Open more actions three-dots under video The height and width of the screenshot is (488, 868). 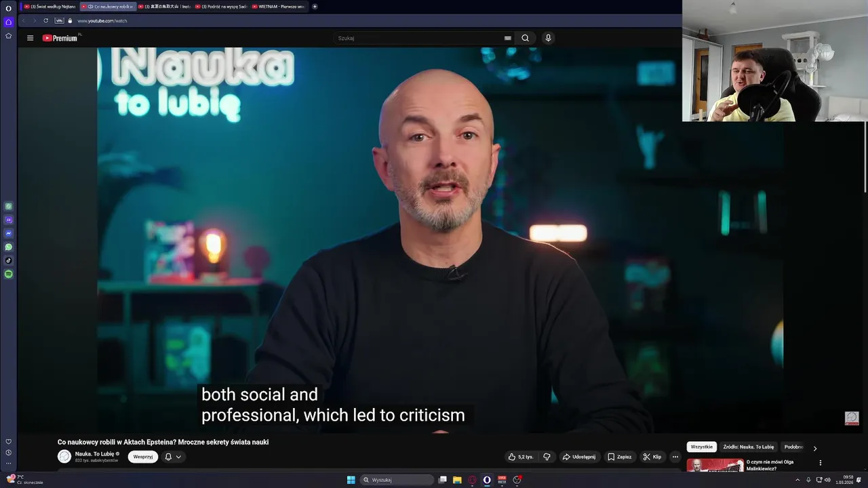675,457
